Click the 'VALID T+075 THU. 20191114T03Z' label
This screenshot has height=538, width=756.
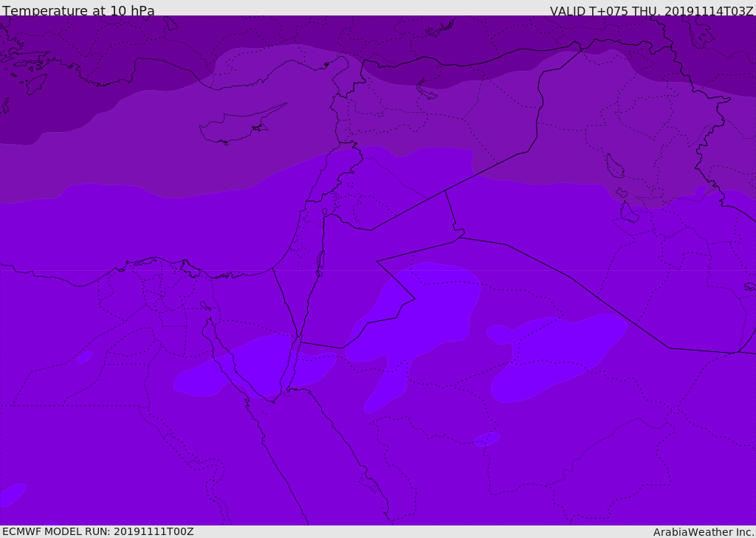click(651, 11)
